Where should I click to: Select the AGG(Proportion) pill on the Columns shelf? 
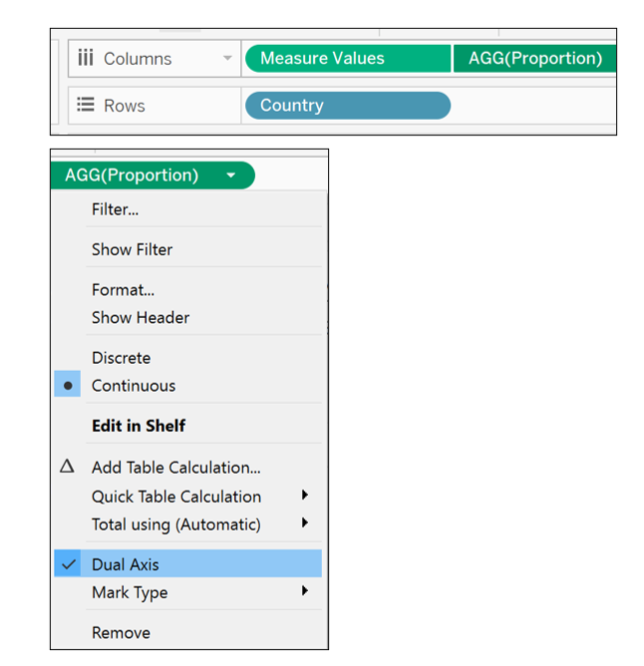(534, 59)
